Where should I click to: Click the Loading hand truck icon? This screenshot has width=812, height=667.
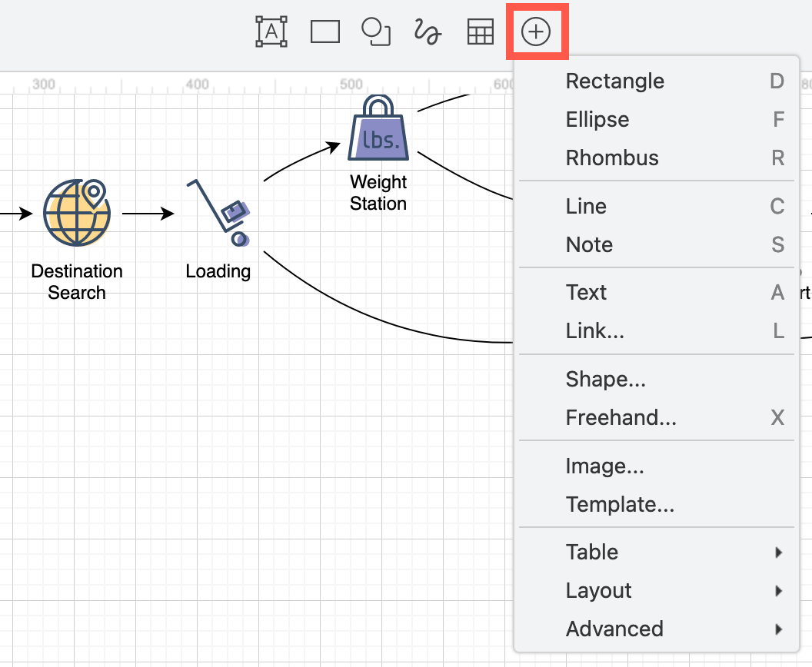coord(219,214)
